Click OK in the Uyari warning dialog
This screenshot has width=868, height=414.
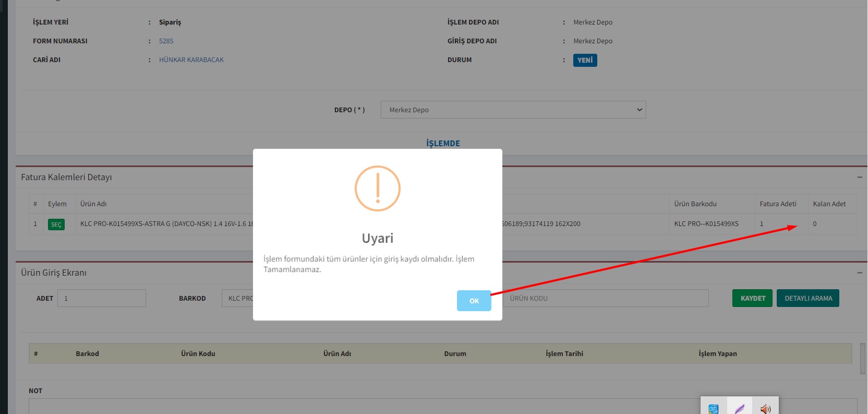(474, 301)
